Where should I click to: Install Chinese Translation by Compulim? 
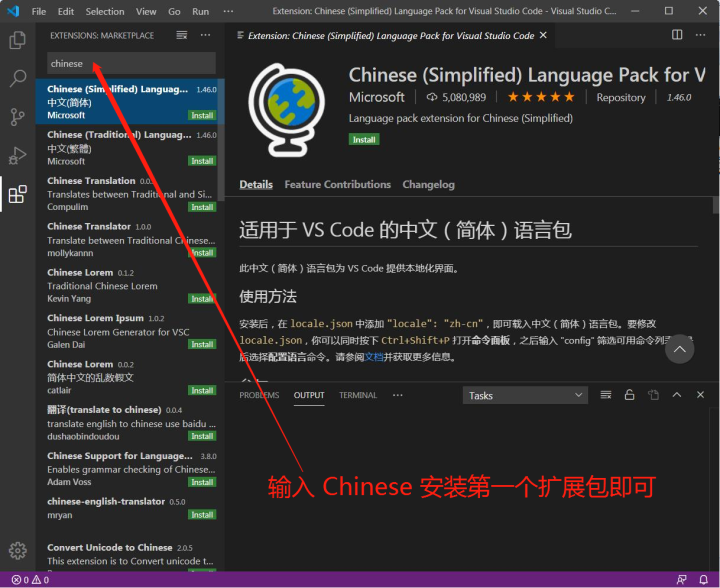[202, 207]
